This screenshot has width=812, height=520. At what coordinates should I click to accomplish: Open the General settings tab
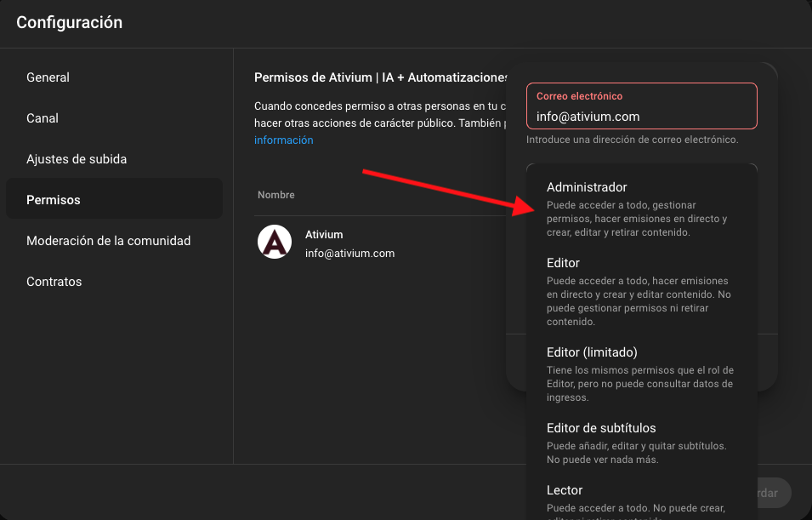tap(114, 77)
